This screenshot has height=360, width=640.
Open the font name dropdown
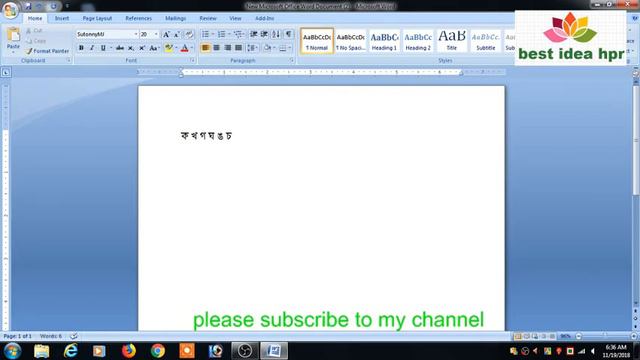[x=136, y=35]
